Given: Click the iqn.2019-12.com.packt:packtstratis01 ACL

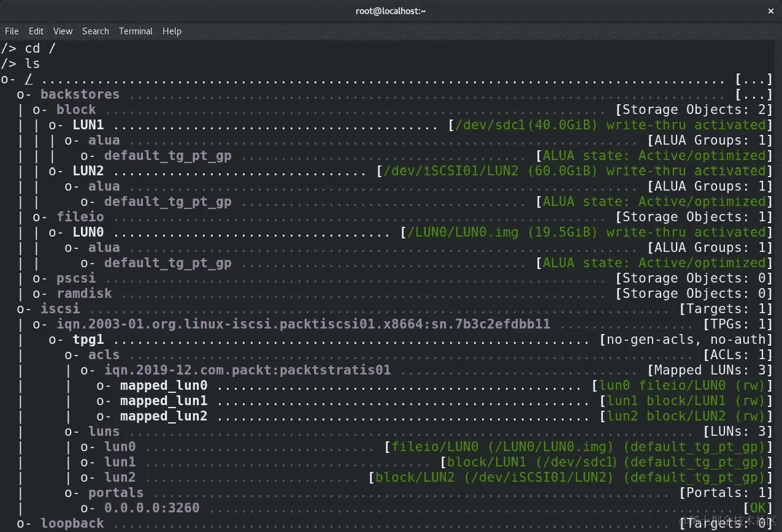Looking at the screenshot, I should tap(248, 370).
